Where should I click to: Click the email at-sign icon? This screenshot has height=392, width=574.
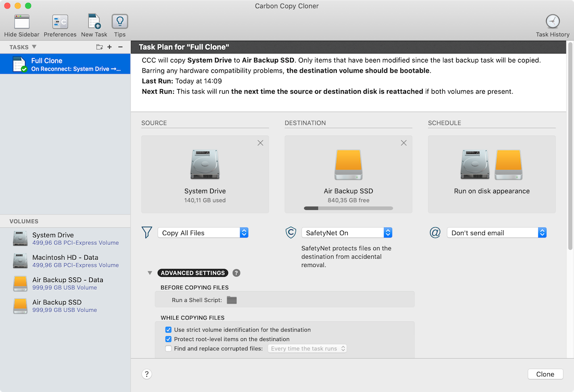pos(435,232)
